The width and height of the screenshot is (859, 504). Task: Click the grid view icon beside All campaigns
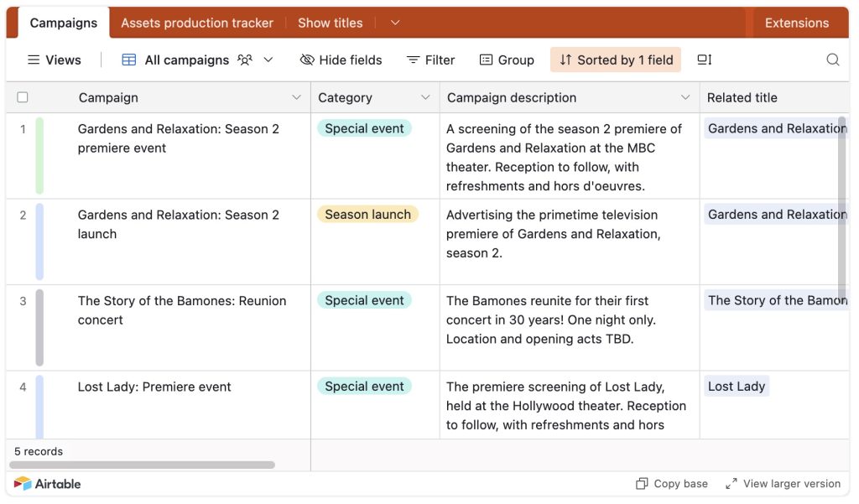(128, 60)
